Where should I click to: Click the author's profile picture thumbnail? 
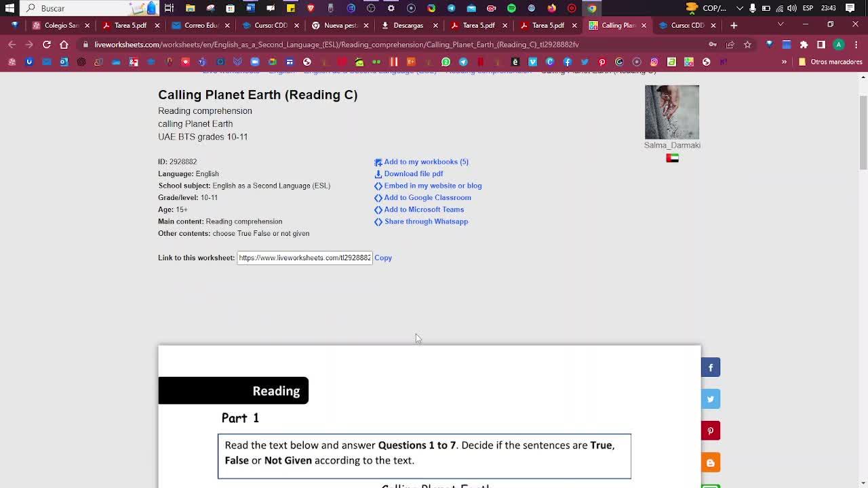(x=672, y=112)
